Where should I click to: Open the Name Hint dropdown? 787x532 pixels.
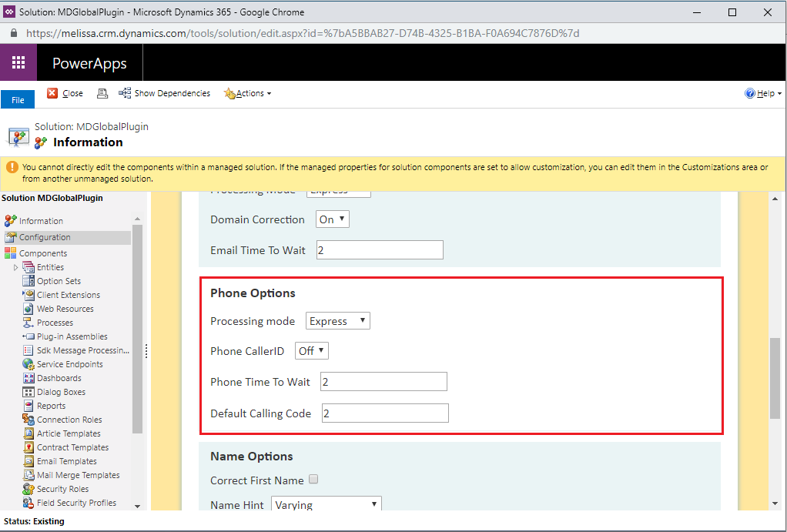(x=327, y=504)
